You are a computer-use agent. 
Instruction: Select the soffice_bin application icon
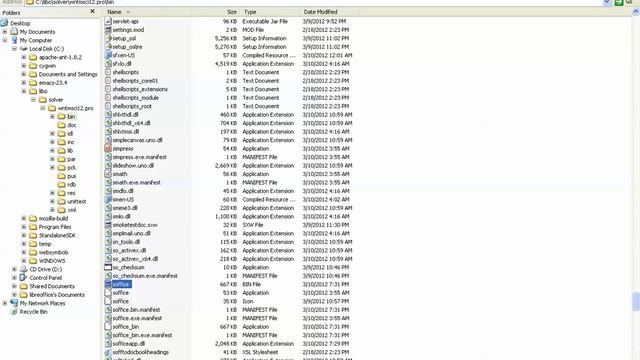click(108, 327)
